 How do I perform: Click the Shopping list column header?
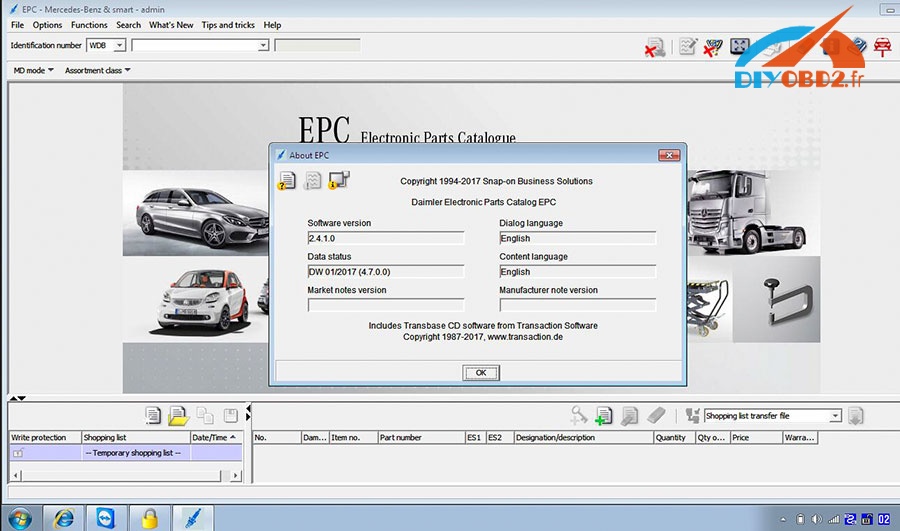[135, 437]
